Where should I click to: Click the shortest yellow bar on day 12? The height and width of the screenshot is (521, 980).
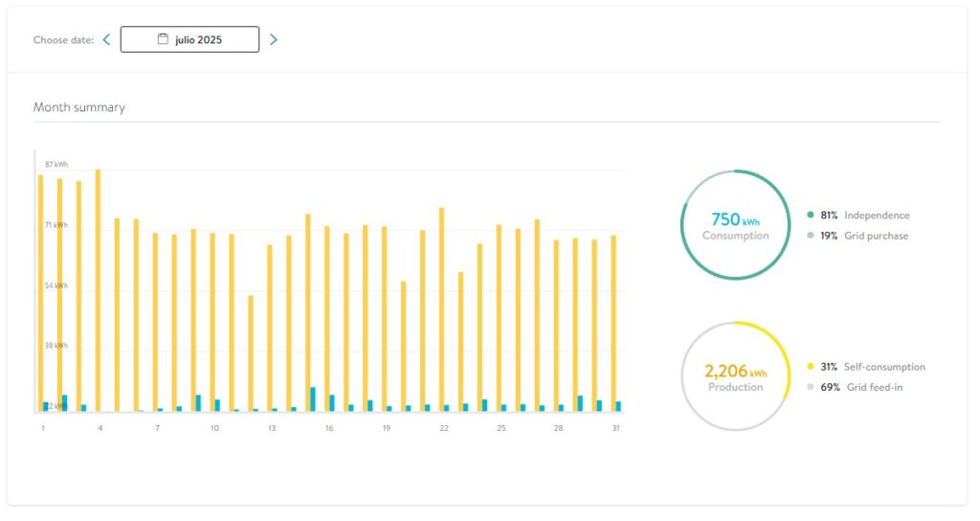pos(251,352)
